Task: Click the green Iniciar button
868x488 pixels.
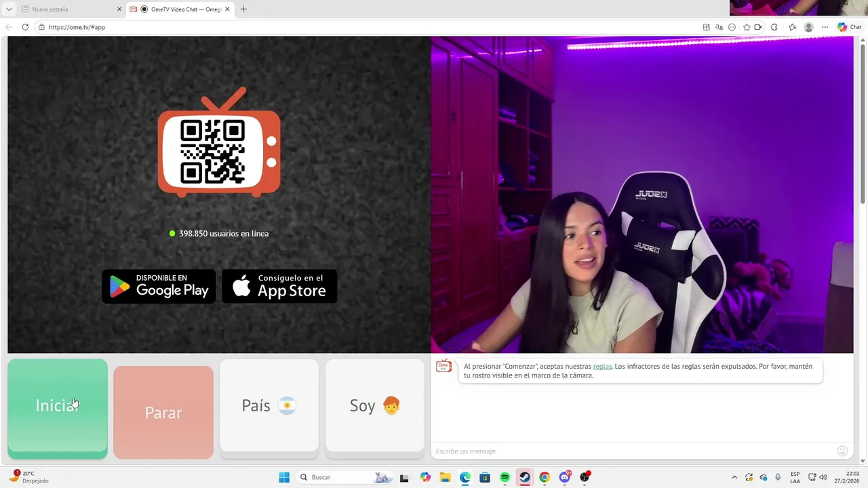Action: tap(58, 405)
